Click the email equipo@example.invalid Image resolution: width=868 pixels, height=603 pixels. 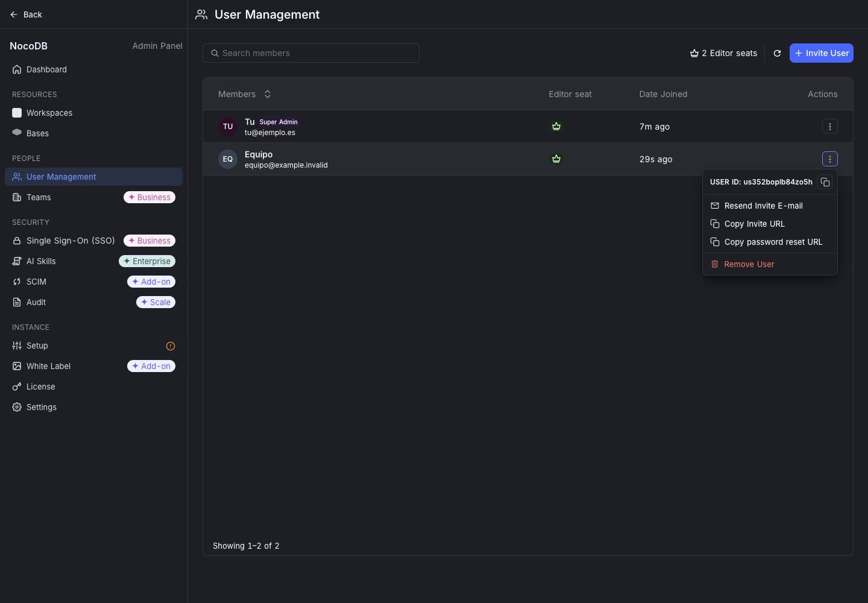pyautogui.click(x=286, y=165)
